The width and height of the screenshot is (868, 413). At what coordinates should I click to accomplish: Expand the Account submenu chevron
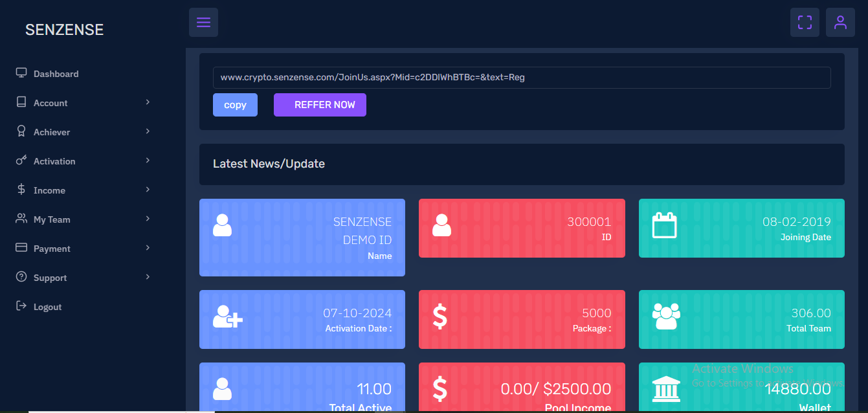pos(148,102)
